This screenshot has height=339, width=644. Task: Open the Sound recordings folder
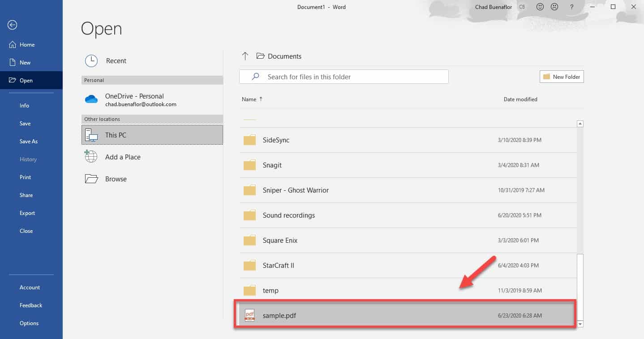click(x=408, y=215)
